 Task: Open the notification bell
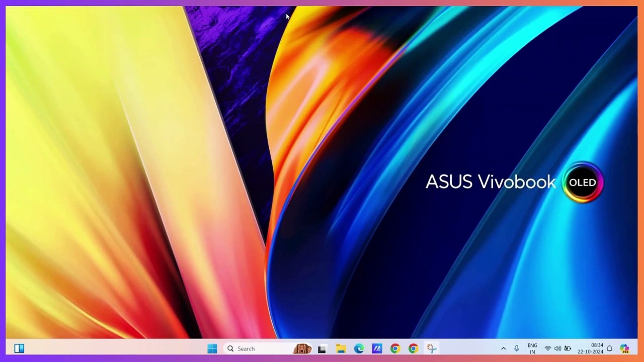click(x=609, y=348)
